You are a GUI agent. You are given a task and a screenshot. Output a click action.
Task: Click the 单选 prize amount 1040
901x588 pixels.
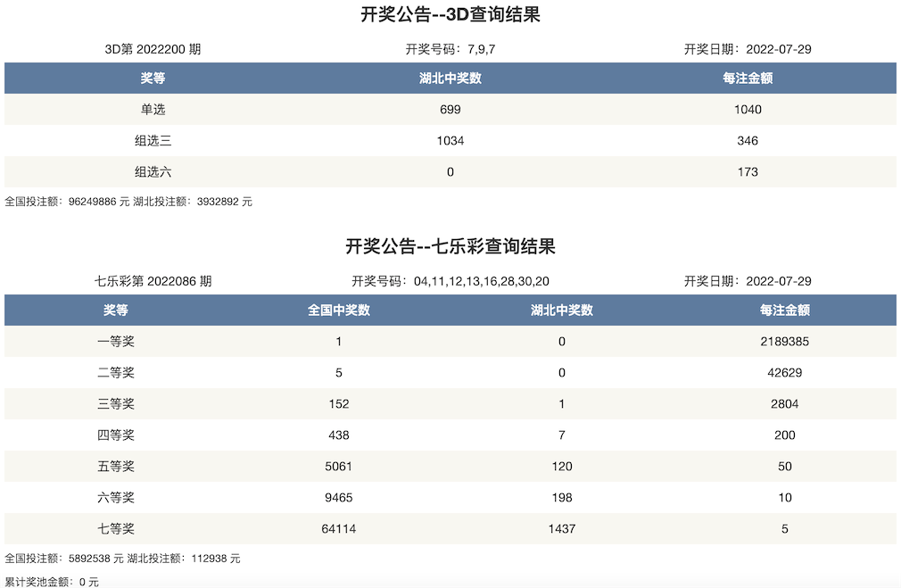coord(748,109)
